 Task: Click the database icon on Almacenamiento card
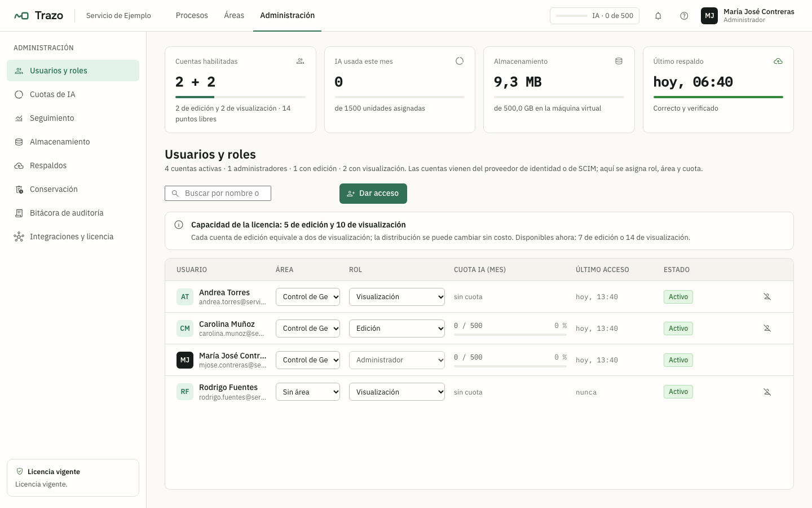(619, 61)
